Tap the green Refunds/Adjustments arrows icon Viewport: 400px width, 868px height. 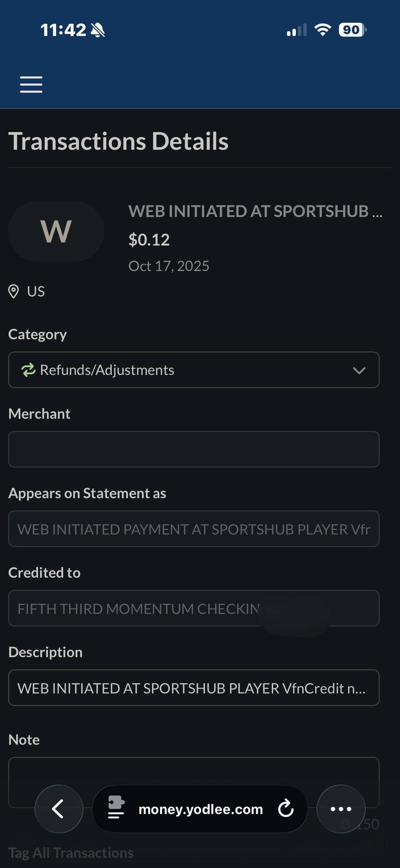tap(28, 370)
